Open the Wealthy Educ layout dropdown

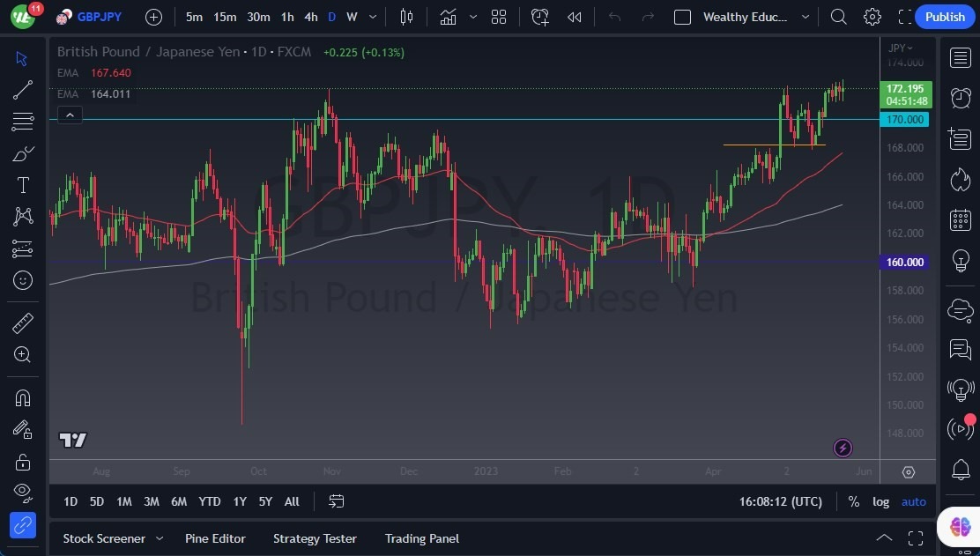point(805,17)
